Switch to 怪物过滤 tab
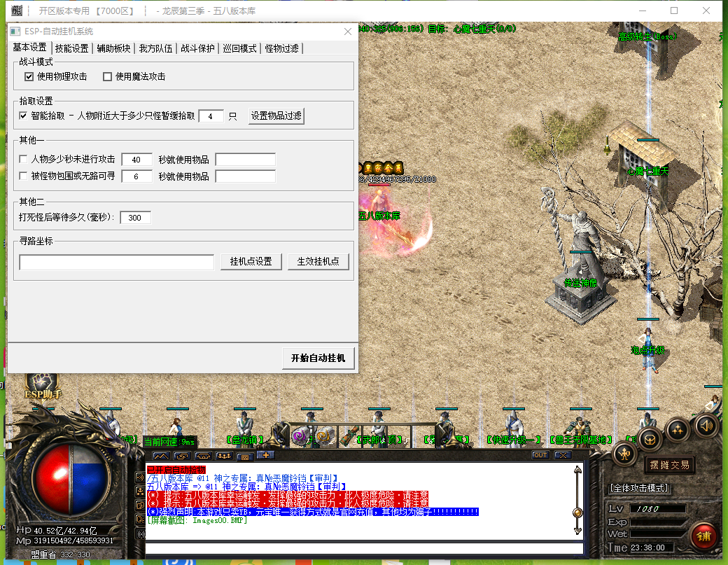 pyautogui.click(x=282, y=48)
